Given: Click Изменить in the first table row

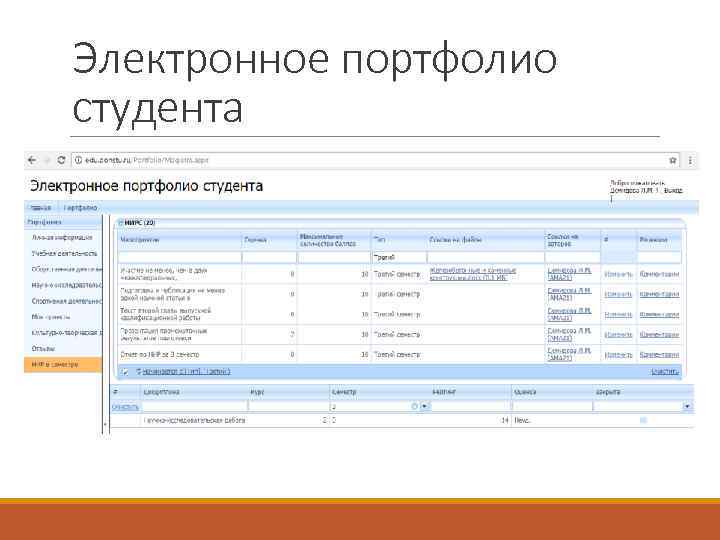Looking at the screenshot, I should (618, 274).
